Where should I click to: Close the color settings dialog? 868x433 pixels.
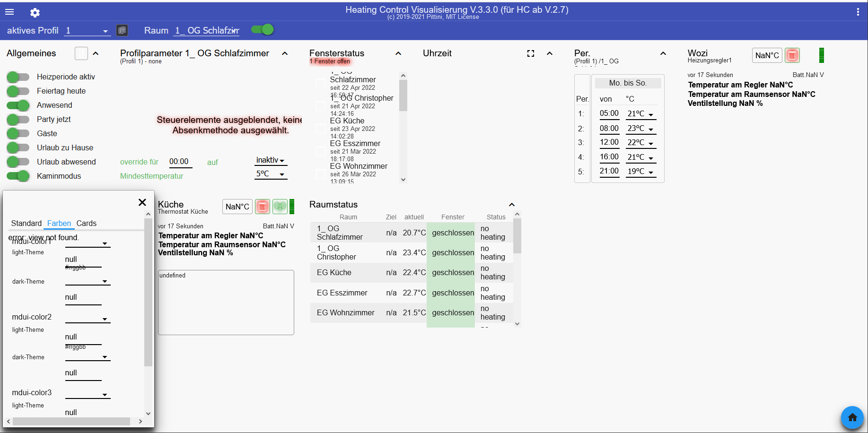(x=142, y=202)
